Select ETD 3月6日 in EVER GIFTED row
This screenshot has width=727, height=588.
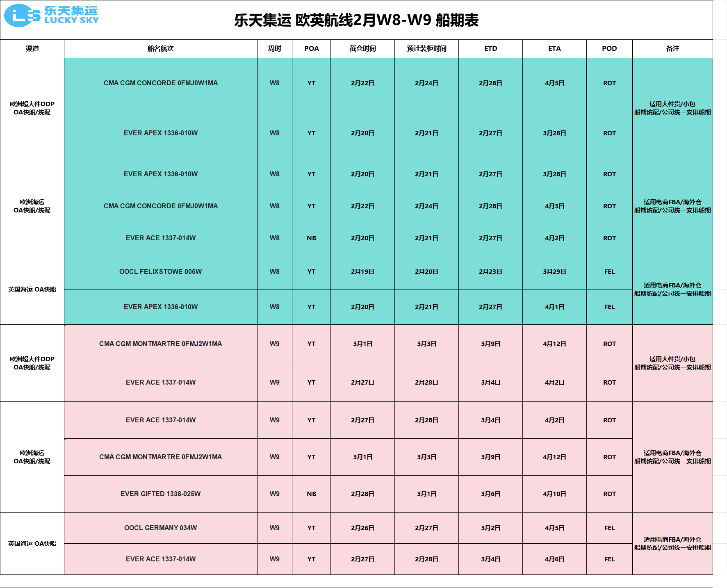491,494
